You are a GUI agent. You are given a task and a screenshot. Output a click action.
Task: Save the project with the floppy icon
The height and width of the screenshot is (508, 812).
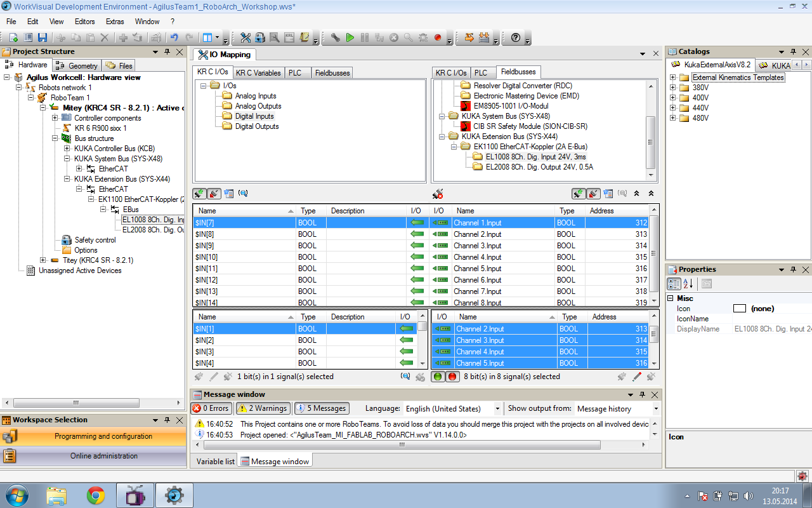click(x=43, y=38)
